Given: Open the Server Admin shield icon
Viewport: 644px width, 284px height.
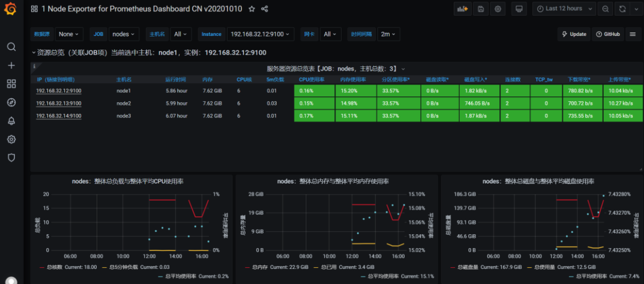Looking at the screenshot, I should coord(11,158).
